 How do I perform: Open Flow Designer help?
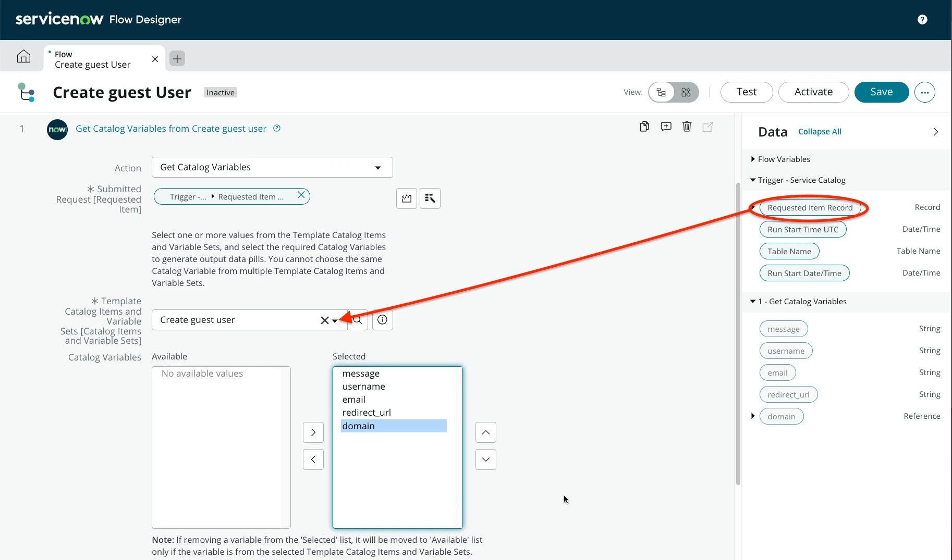923,19
